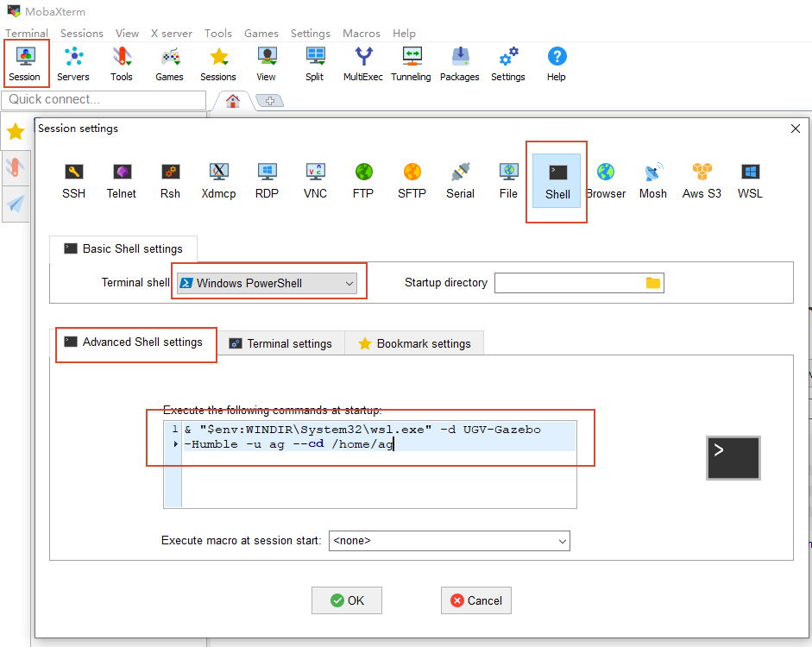Click the Quick connect input field
The height and width of the screenshot is (647, 812).
(104, 100)
